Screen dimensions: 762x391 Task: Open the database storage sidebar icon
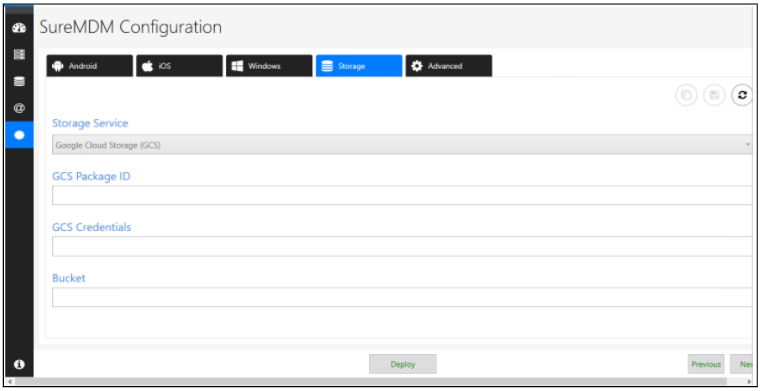[19, 81]
